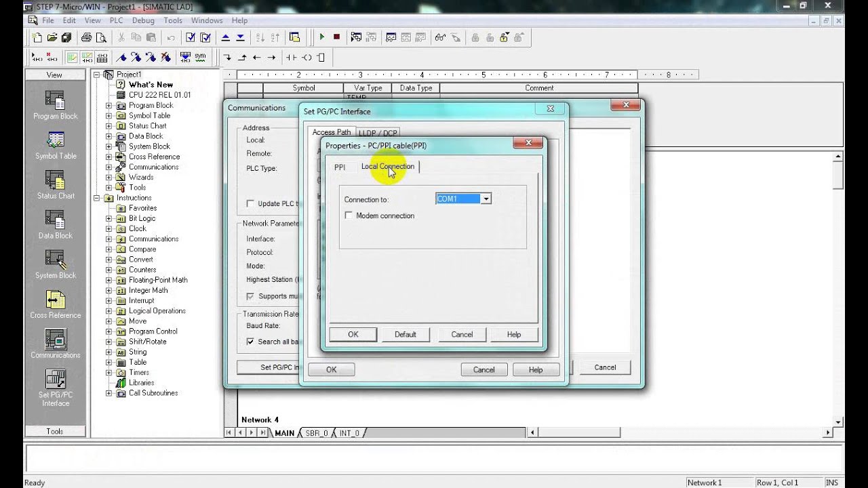The height and width of the screenshot is (488, 868).
Task: Click Help in Set PG/PC Interface dialog
Action: pyautogui.click(x=536, y=369)
